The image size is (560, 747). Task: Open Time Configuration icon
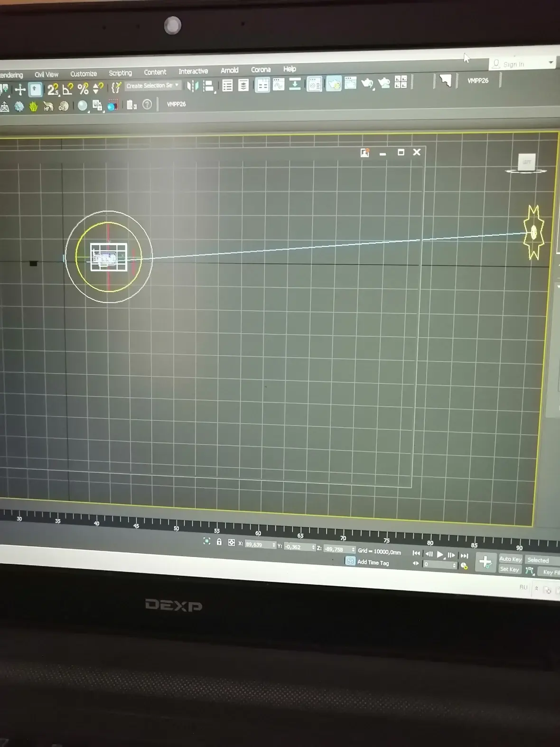pos(464,566)
